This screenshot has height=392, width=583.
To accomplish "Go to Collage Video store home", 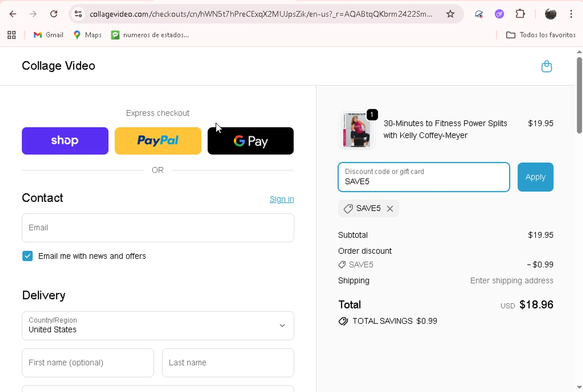I will point(58,66).
